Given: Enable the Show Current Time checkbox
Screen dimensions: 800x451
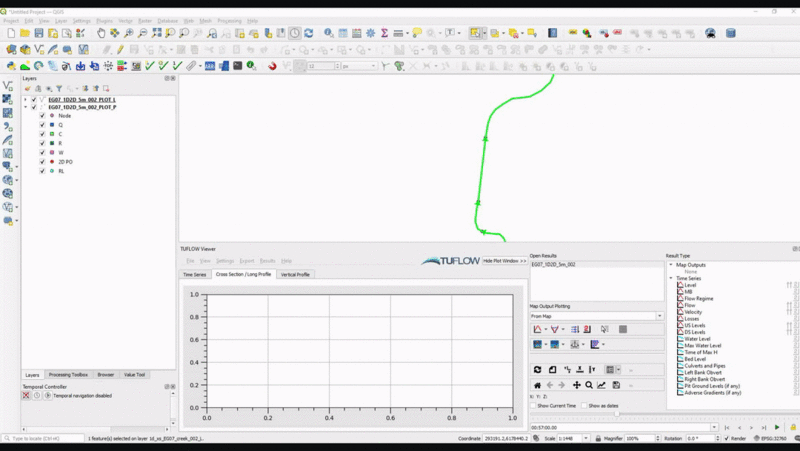Looking at the screenshot, I should pyautogui.click(x=533, y=406).
